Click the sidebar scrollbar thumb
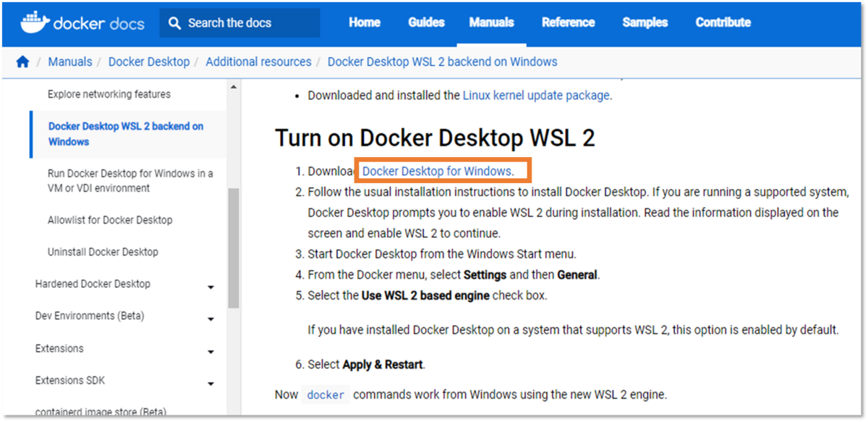868x422 pixels. pos(233,248)
